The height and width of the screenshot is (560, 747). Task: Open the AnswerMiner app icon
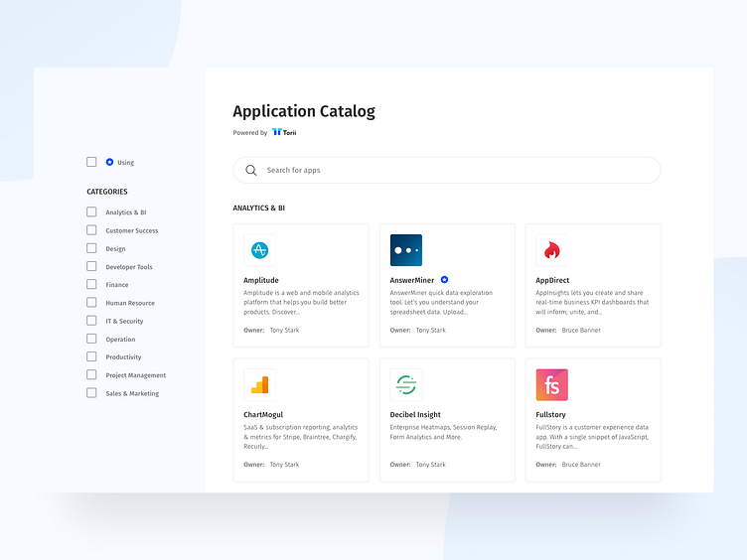(406, 250)
